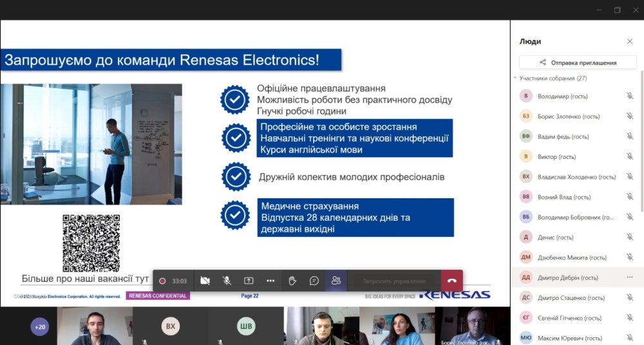Click the recording indicator dot
This screenshot has height=345, width=644.
pyautogui.click(x=162, y=281)
